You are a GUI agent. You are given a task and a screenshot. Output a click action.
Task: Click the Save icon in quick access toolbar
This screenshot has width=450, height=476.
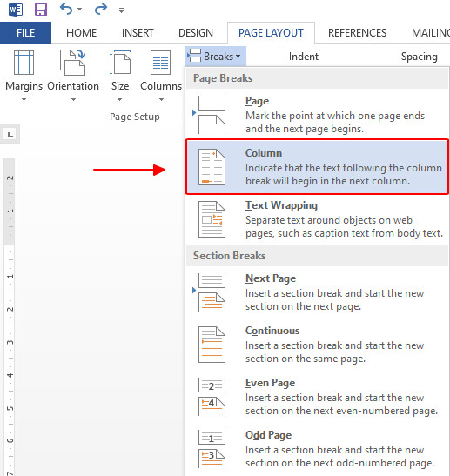[41, 10]
